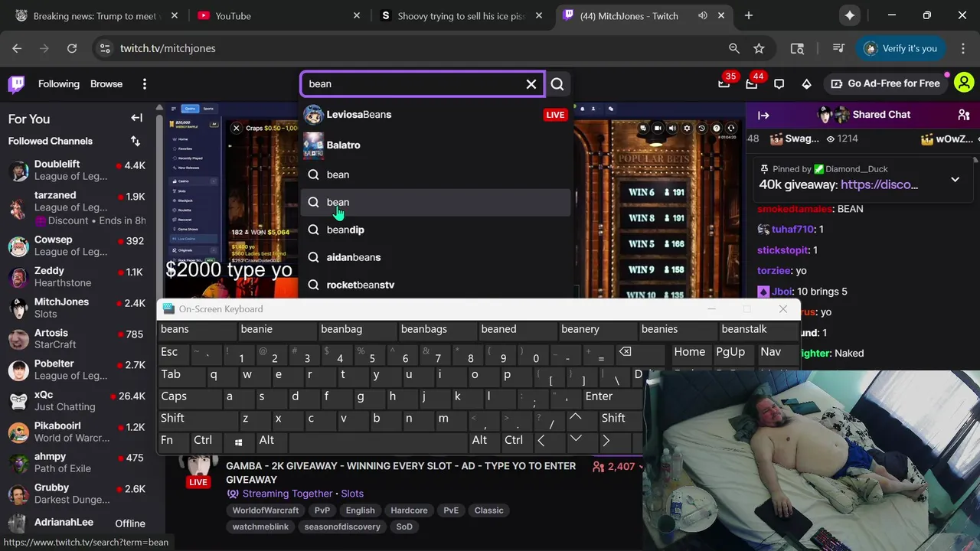Submit search with the magnifier button
The height and width of the screenshot is (551, 980).
557,84
